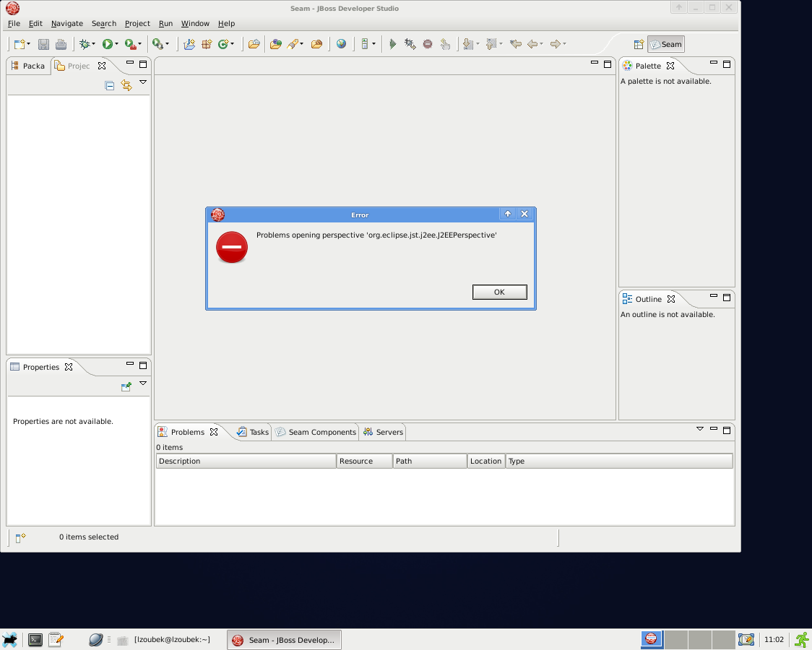Close the Palette view tab
This screenshot has height=650, width=812.
tap(670, 66)
